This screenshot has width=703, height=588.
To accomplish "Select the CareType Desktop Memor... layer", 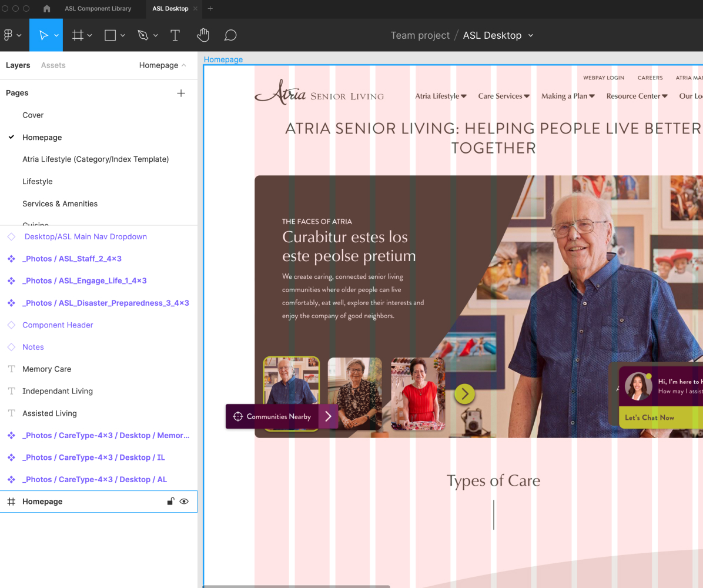I will point(106,435).
